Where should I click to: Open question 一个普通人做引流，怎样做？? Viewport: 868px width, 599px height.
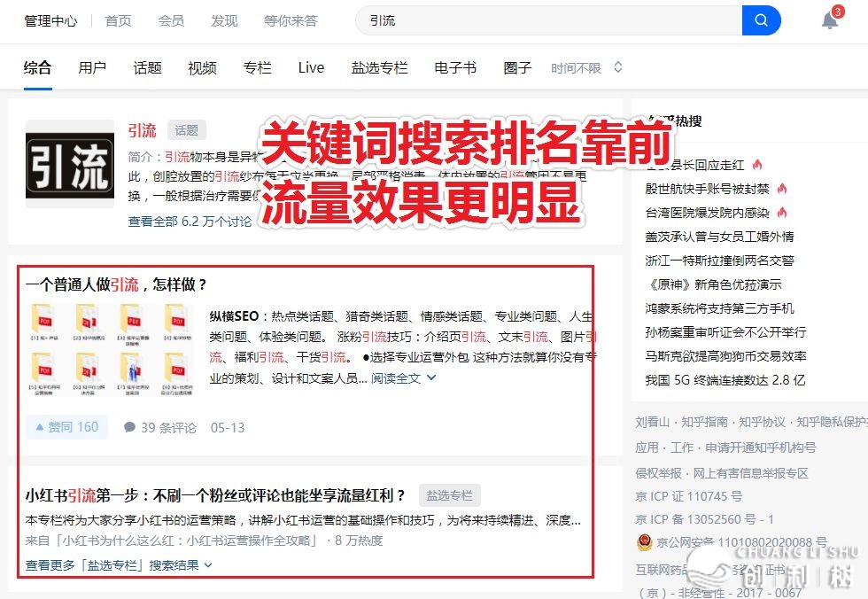[116, 284]
